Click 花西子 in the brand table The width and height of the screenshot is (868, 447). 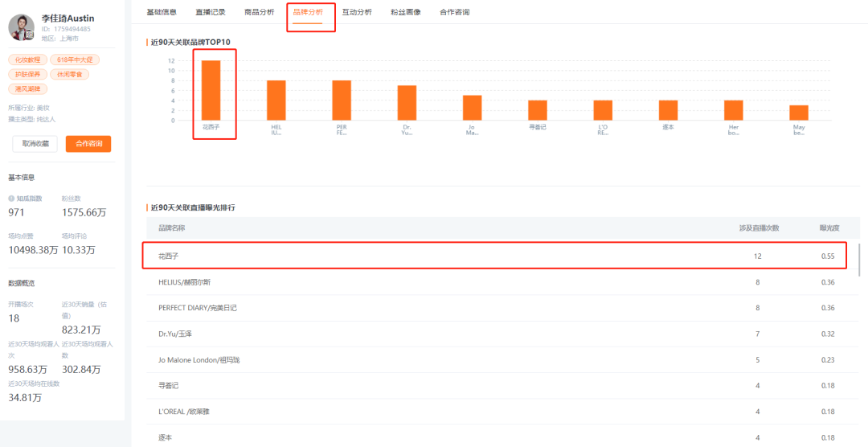click(x=168, y=256)
